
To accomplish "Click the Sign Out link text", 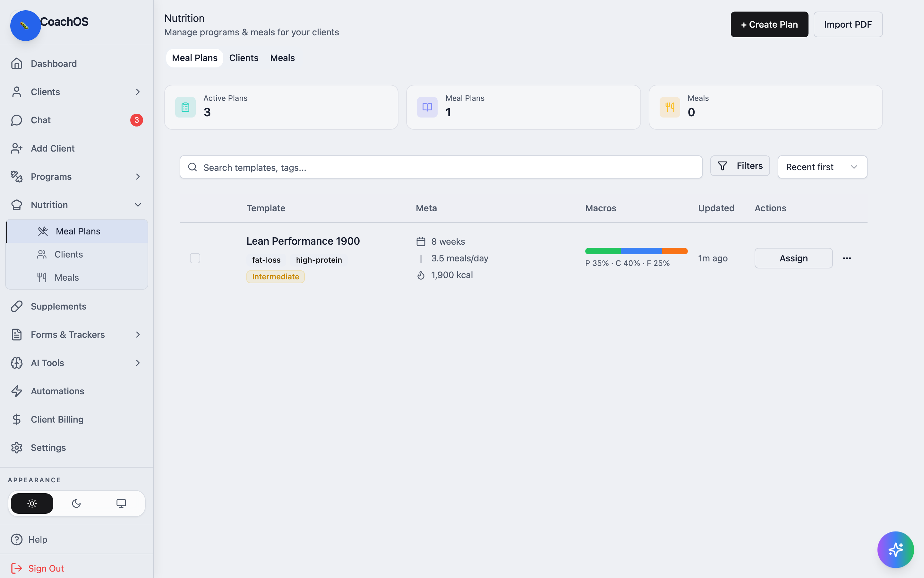I will point(46,568).
